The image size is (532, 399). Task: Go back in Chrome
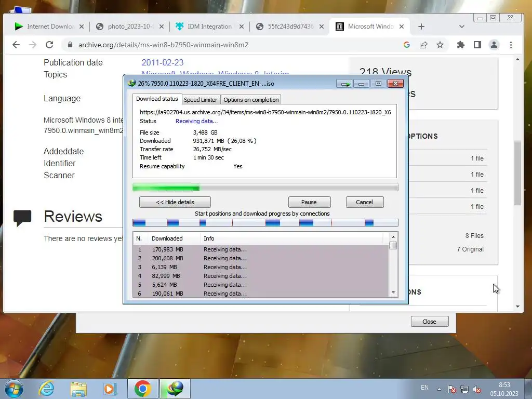click(x=16, y=45)
